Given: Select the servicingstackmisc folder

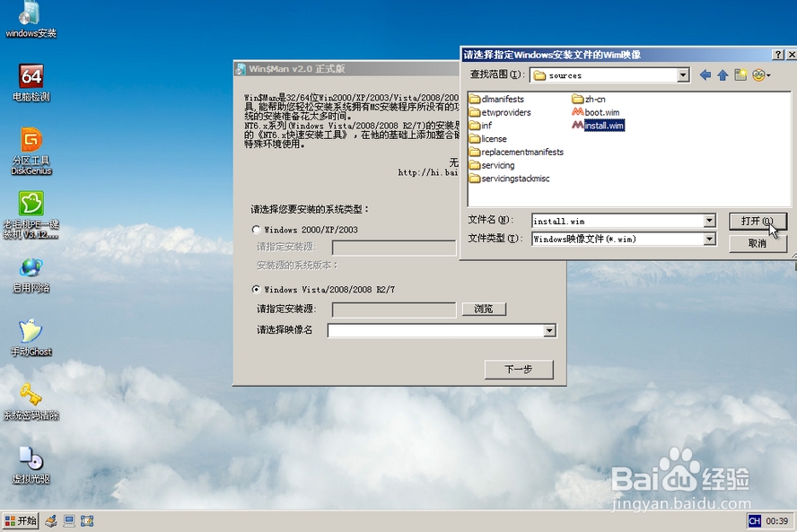Looking at the screenshot, I should coord(509,179).
